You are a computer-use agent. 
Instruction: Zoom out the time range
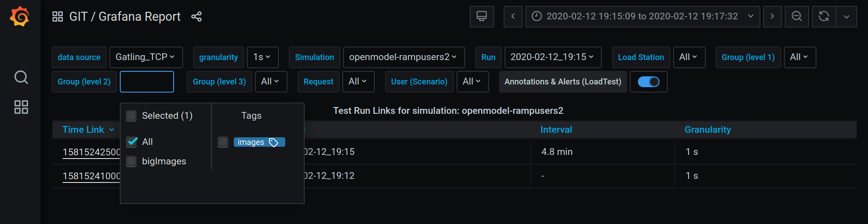[797, 17]
